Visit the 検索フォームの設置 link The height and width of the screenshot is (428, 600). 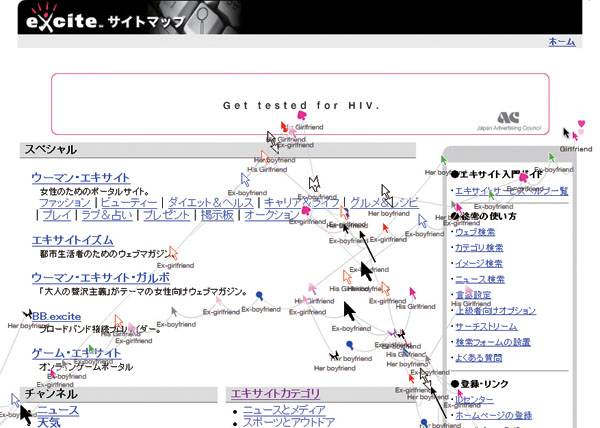[493, 342]
